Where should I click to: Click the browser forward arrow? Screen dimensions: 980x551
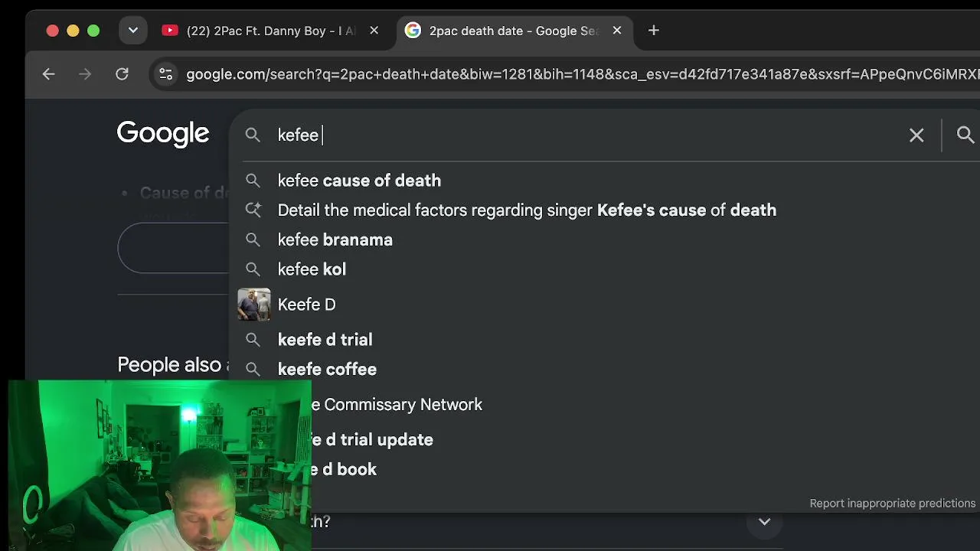(x=85, y=74)
